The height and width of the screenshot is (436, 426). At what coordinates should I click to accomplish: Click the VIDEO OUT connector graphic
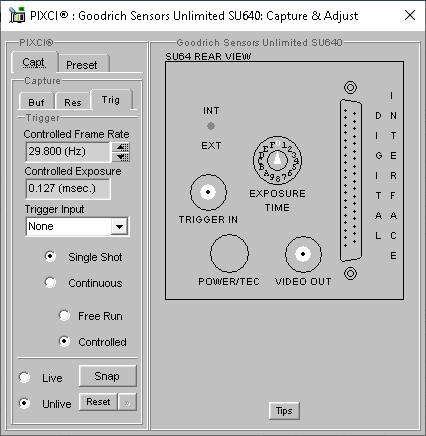click(303, 254)
